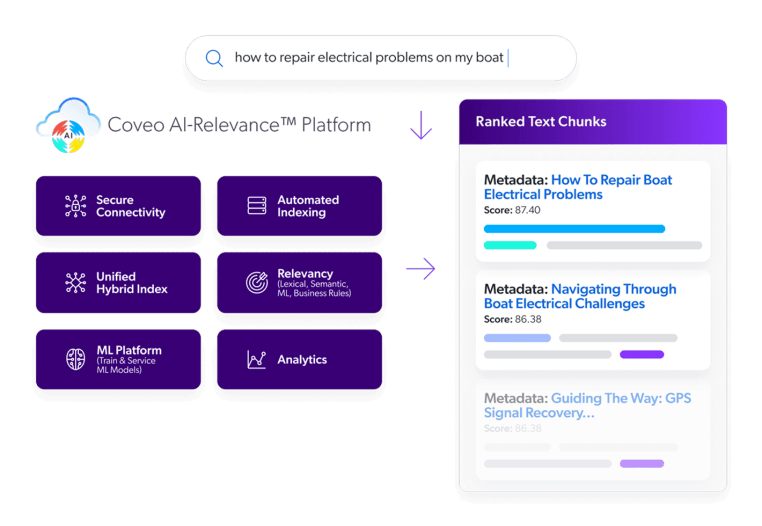Click the Unified Hybrid Index network icon
762x526 pixels.
75,283
